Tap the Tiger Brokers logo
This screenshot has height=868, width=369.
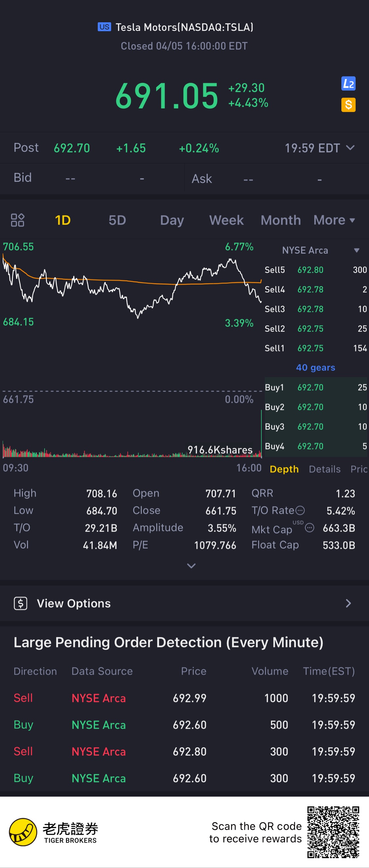23,832
